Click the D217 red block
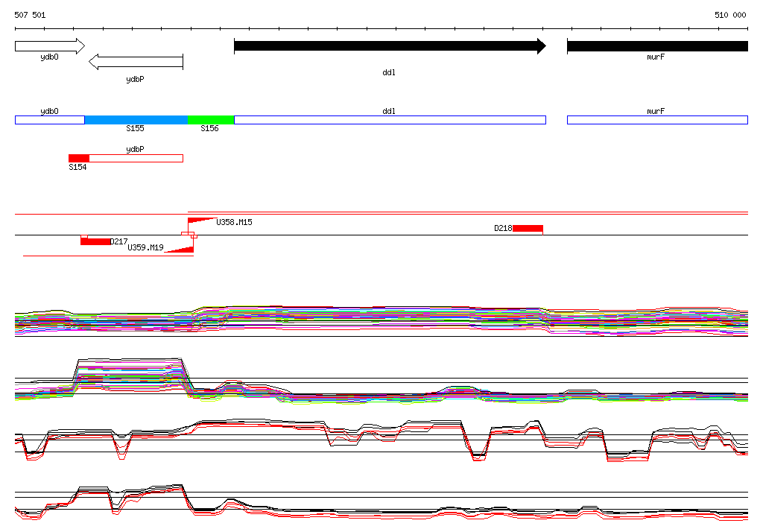Viewport: 763px width, 532px height. click(x=95, y=241)
